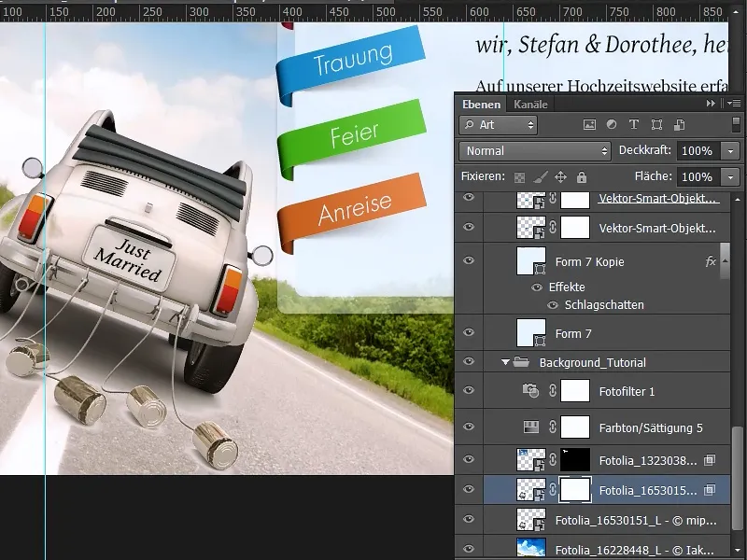
Task: Hide the Form 7 Kopie layer
Action: [x=469, y=260]
